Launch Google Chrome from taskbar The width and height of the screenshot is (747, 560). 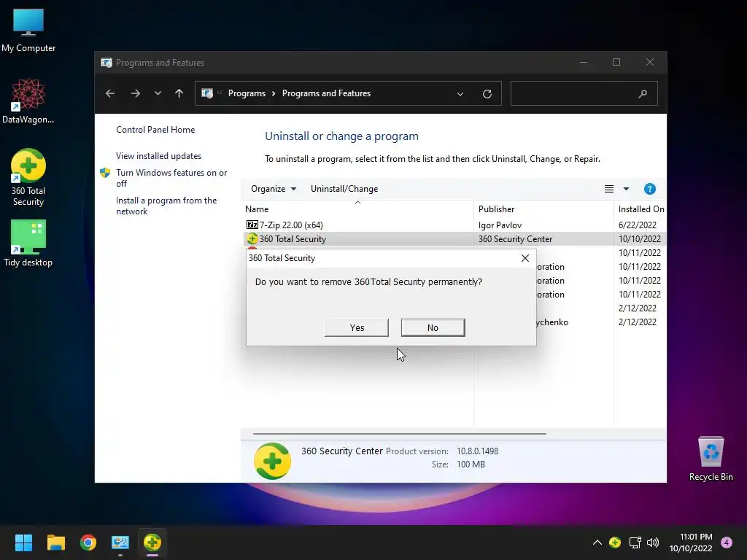(x=88, y=542)
